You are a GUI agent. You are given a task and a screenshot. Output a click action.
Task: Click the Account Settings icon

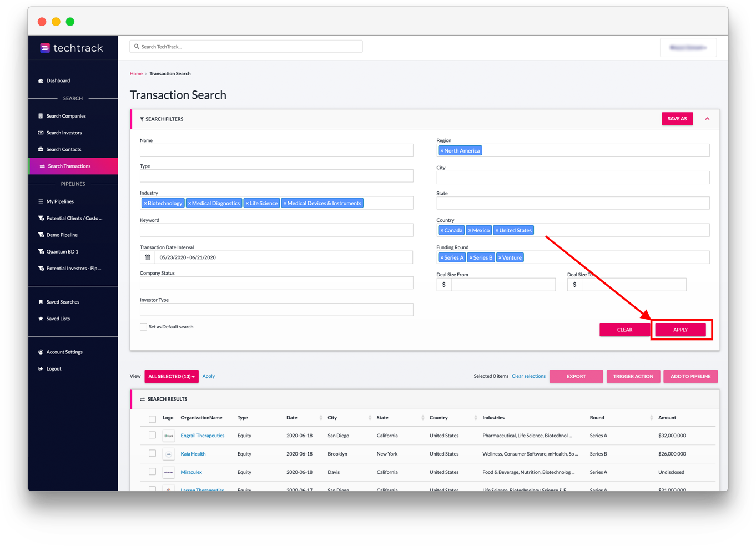click(x=40, y=352)
